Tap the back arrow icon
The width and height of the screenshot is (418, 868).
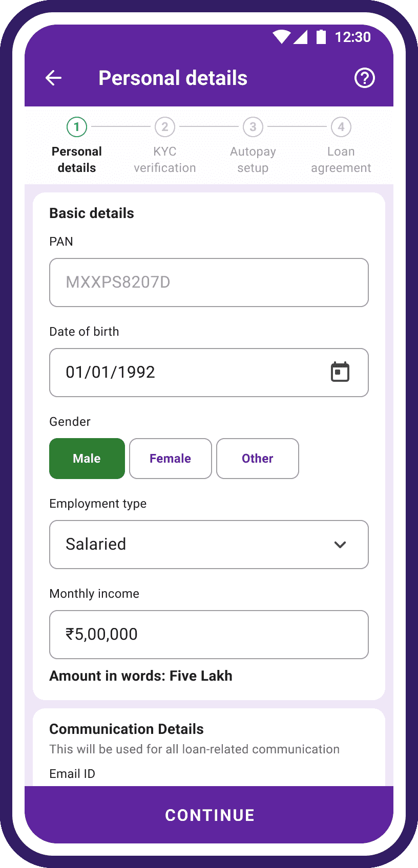pos(54,78)
